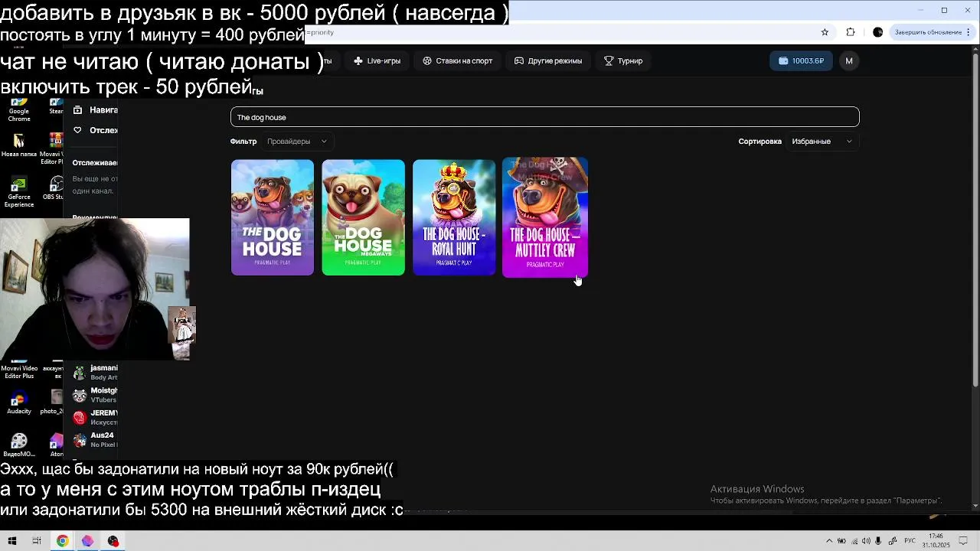Viewport: 980px width, 551px height.
Task: Switch to Chrome in taskbar
Action: [x=62, y=541]
